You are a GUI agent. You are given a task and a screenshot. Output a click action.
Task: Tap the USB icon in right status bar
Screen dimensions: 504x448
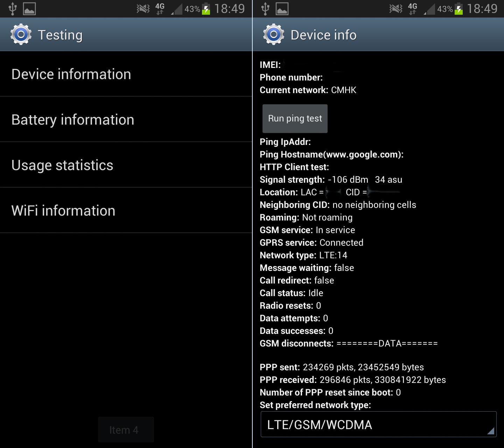pyautogui.click(x=265, y=9)
